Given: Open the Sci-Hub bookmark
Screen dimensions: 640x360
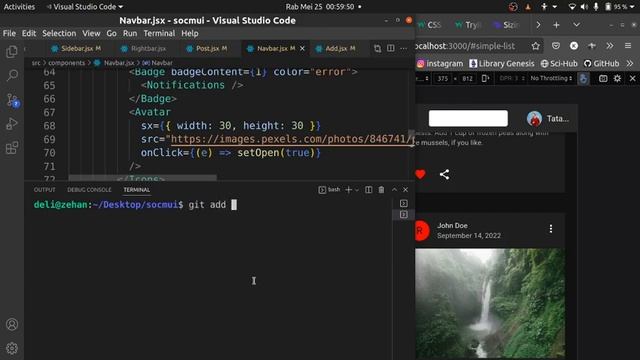Looking at the screenshot, I should pyautogui.click(x=559, y=64).
